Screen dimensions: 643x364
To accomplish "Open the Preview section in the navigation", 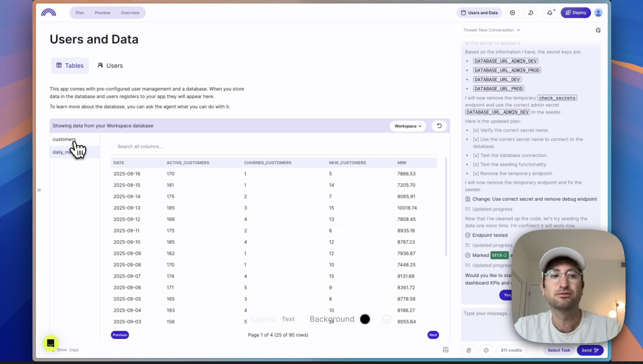I will pyautogui.click(x=102, y=13).
